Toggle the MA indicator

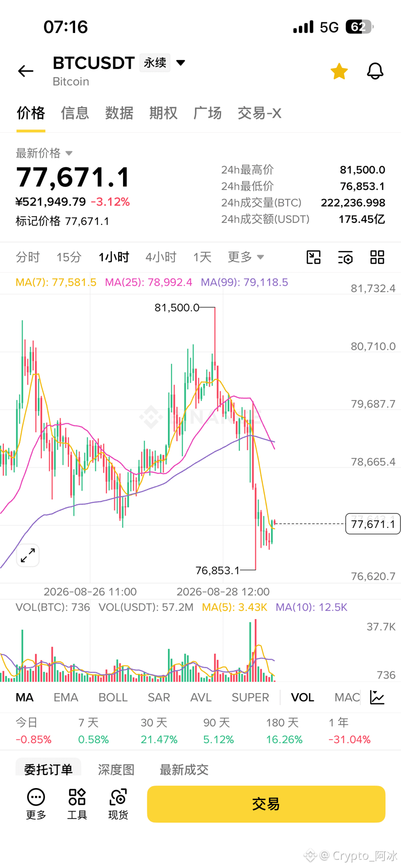click(25, 697)
